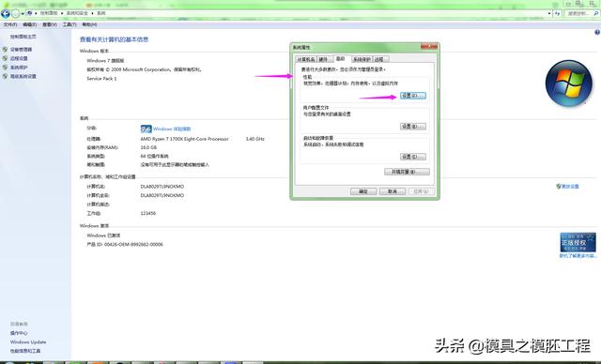Open 控制面板主页 in the sidebar
This screenshot has width=601, height=364.
pos(23,37)
